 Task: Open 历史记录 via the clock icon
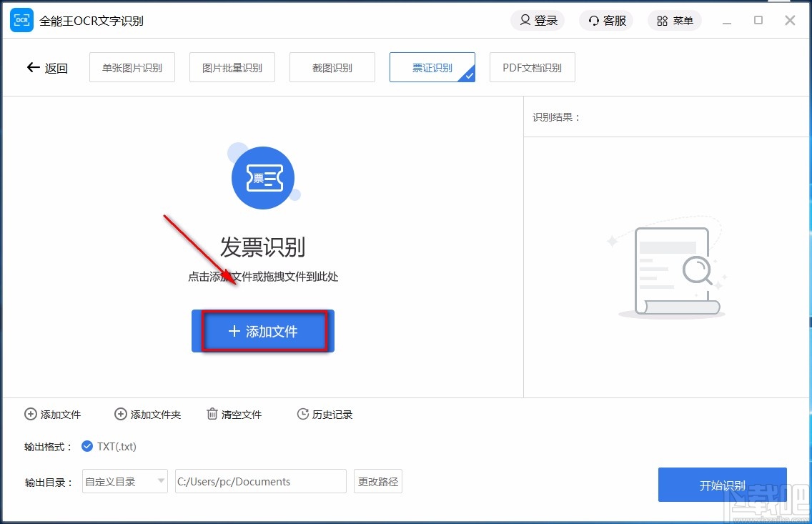coord(302,414)
